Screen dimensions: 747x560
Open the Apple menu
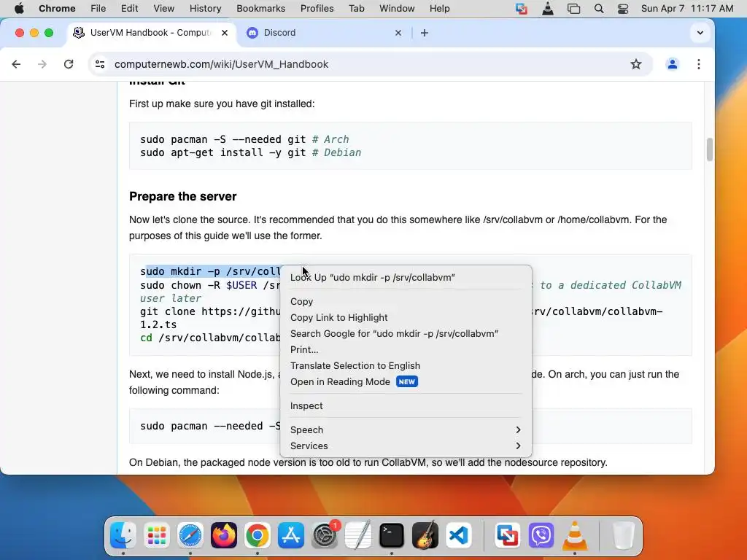19,9
